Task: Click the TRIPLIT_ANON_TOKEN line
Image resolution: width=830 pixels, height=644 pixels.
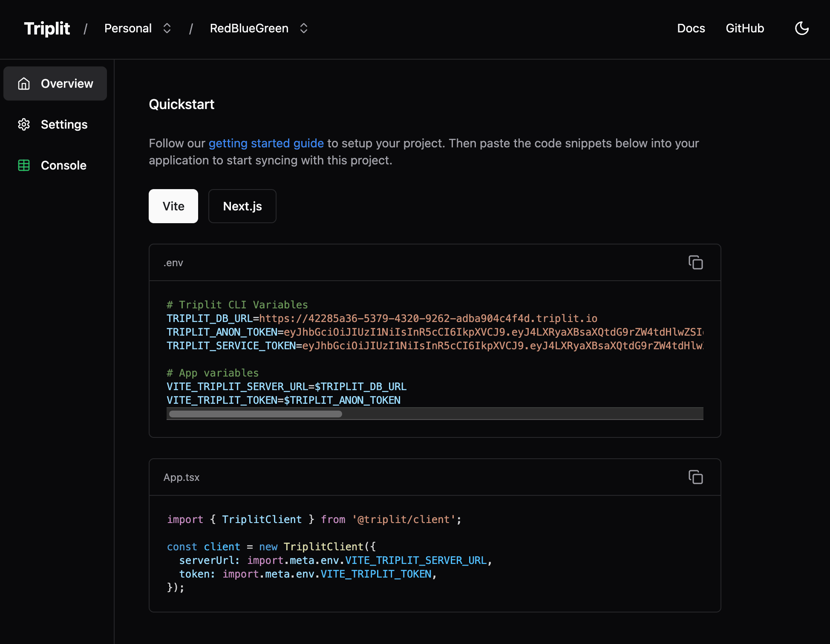Action: point(435,332)
